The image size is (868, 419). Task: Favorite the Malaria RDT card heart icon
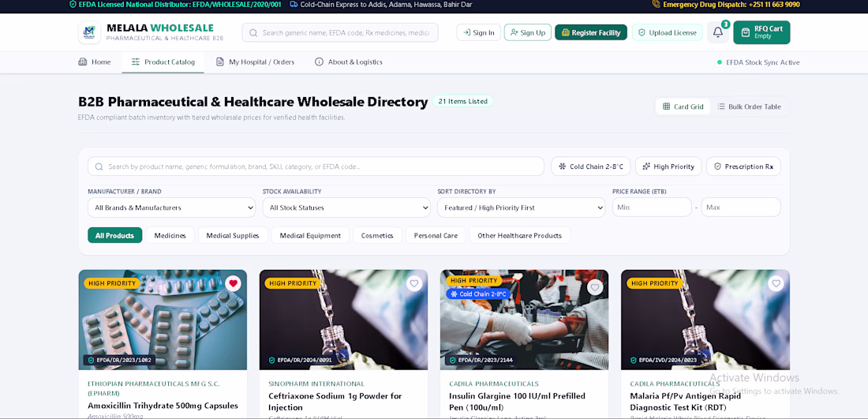click(x=776, y=284)
